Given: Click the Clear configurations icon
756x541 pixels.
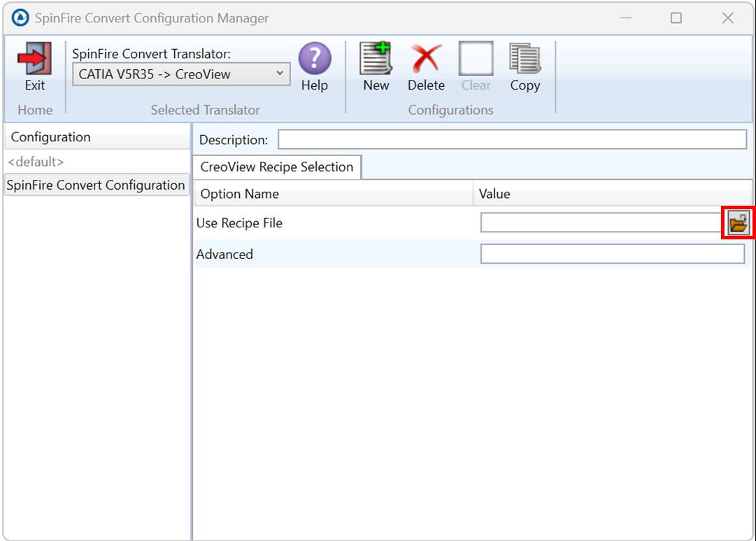Looking at the screenshot, I should (476, 59).
